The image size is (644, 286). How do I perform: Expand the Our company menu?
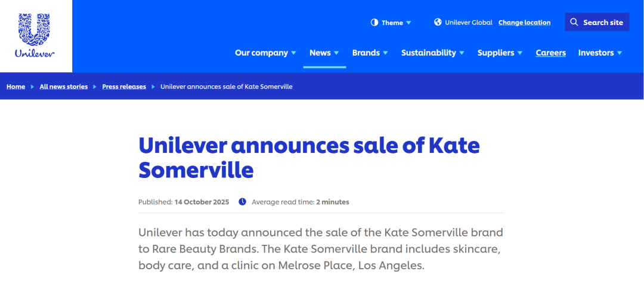(265, 53)
